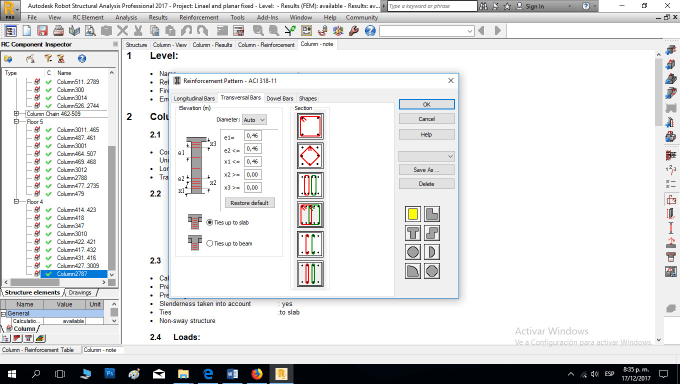Click the e2 <= value field
The image size is (680, 384).
[x=252, y=149]
